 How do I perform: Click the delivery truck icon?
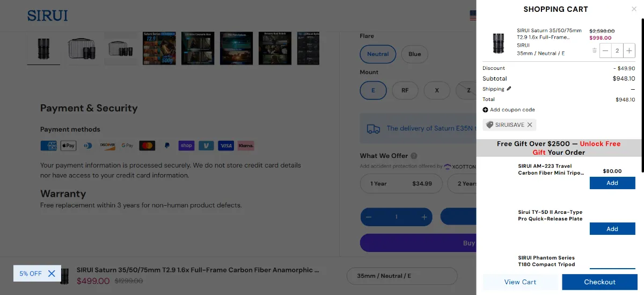tap(374, 129)
